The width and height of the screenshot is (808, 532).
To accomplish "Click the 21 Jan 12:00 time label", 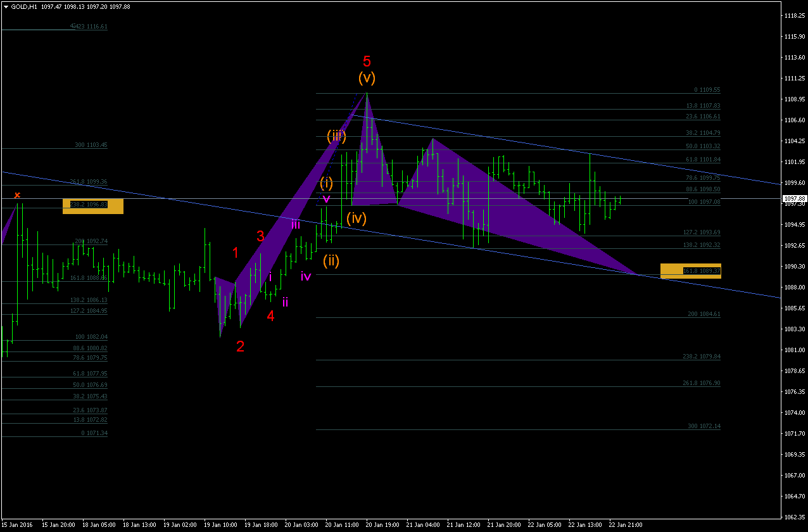I will click(464, 525).
